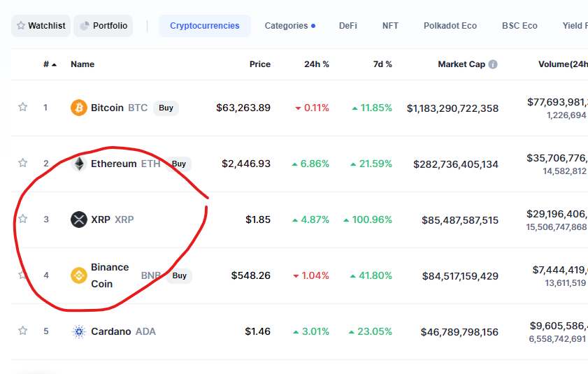Viewport: 588px width, 374px height.
Task: Click Bitcoin 7d change 11.85%
Action: point(372,108)
